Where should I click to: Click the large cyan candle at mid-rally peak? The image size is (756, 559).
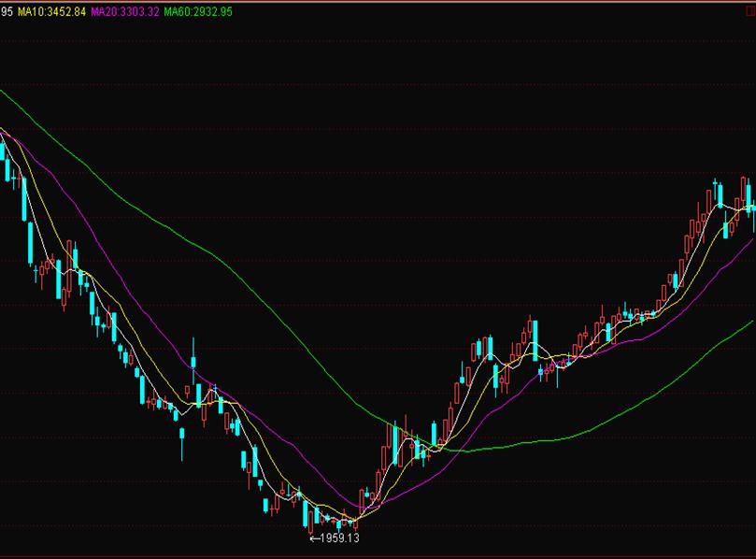(535, 340)
